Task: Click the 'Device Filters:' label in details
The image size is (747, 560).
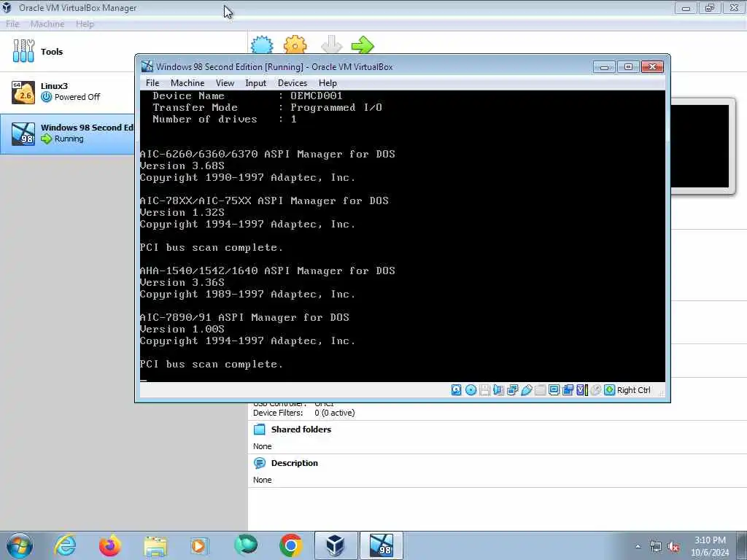Action: click(x=278, y=413)
